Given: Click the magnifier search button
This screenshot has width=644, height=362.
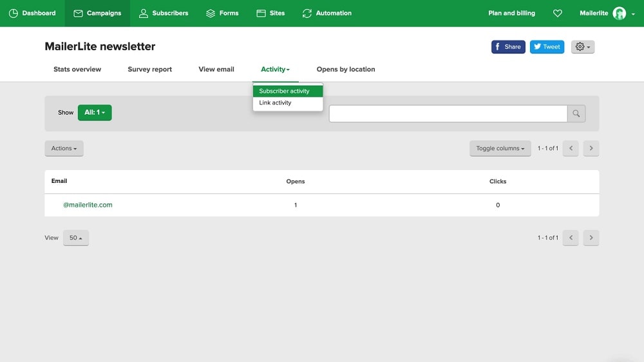Looking at the screenshot, I should click(576, 113).
